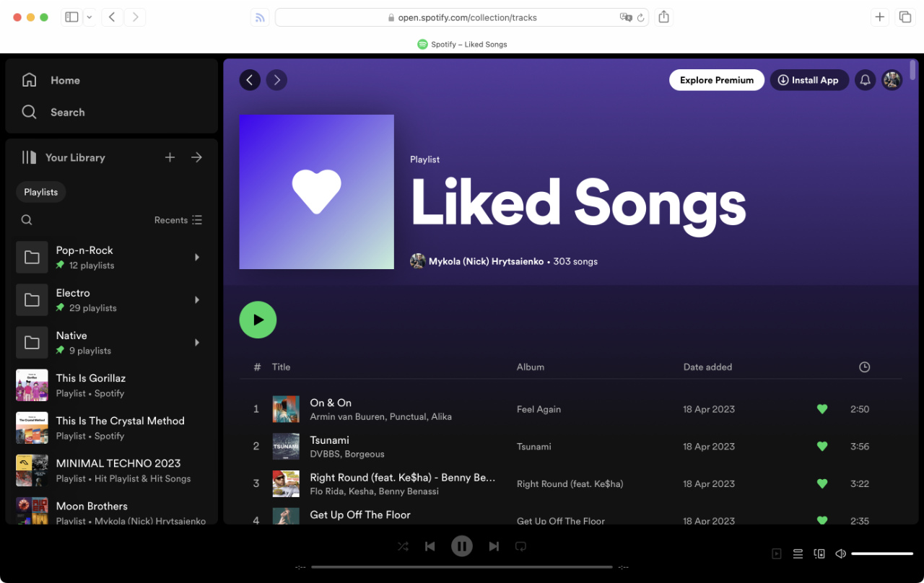This screenshot has width=924, height=583.
Task: Skip to next track
Action: pyautogui.click(x=494, y=546)
